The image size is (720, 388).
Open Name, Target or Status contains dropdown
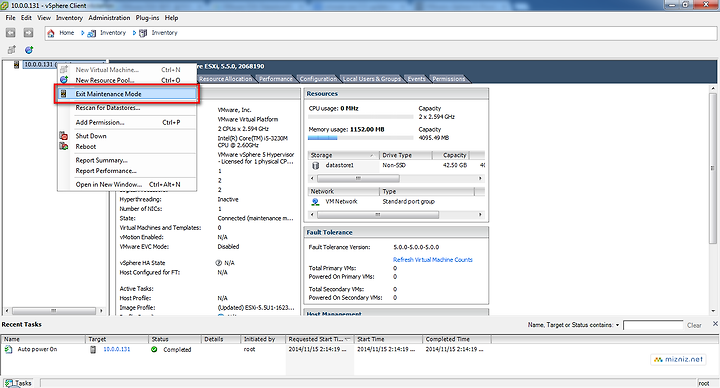[x=617, y=325]
